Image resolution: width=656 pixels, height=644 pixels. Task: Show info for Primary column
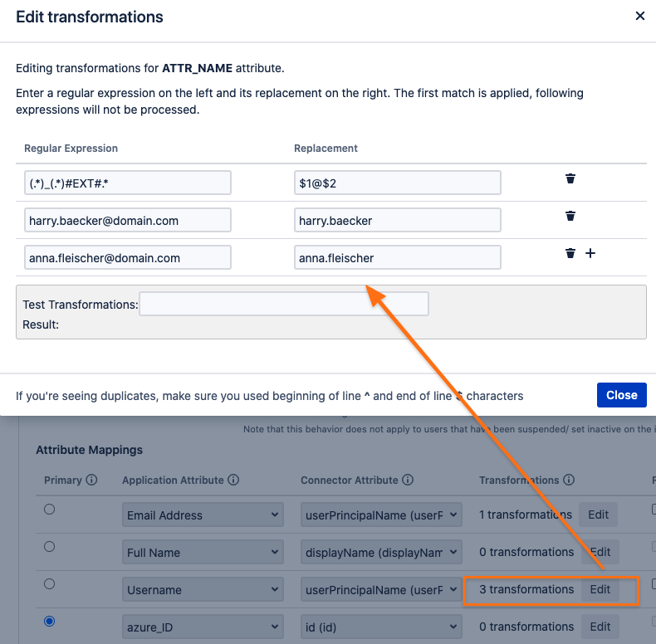point(91,480)
